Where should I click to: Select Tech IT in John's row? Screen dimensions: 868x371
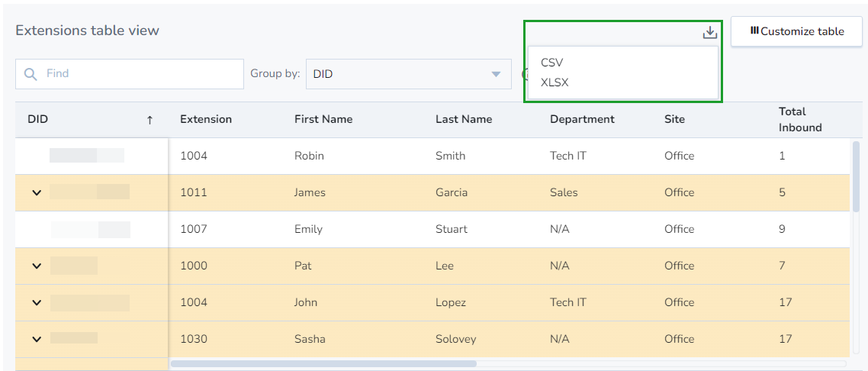568,302
